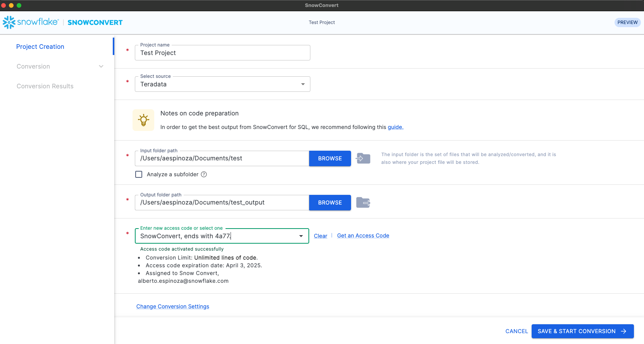Click the output folder icon
This screenshot has height=344, width=644.
point(363,203)
